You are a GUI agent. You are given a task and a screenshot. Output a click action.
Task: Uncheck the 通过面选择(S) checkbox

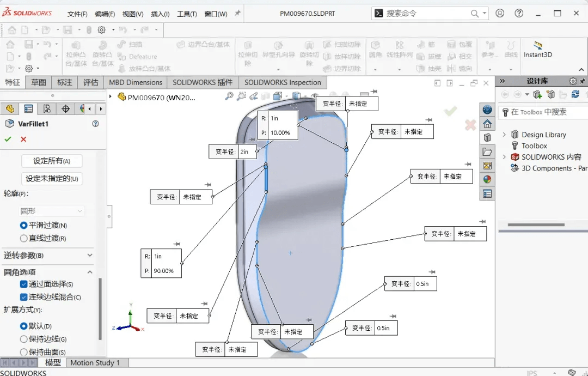(23, 283)
